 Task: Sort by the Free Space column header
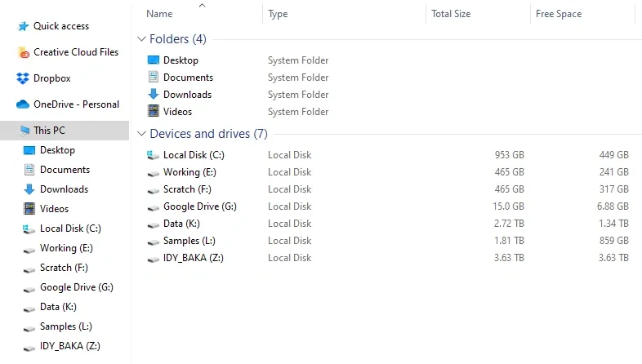point(559,14)
